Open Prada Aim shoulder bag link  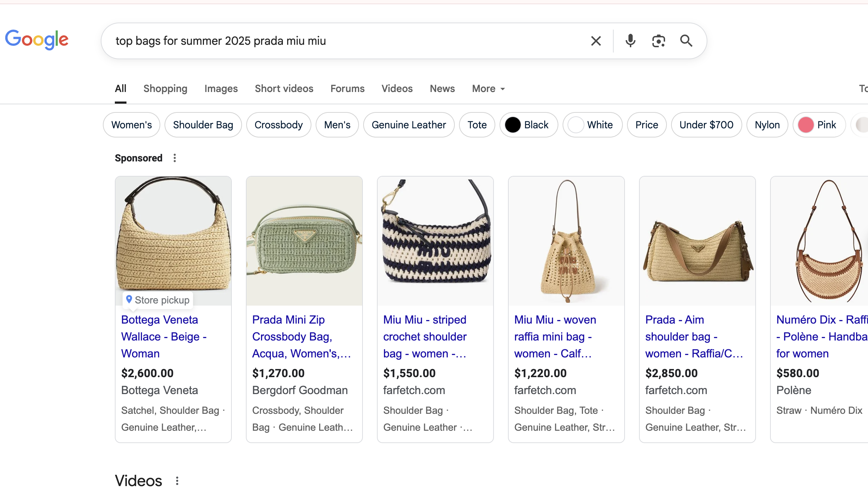[694, 337]
